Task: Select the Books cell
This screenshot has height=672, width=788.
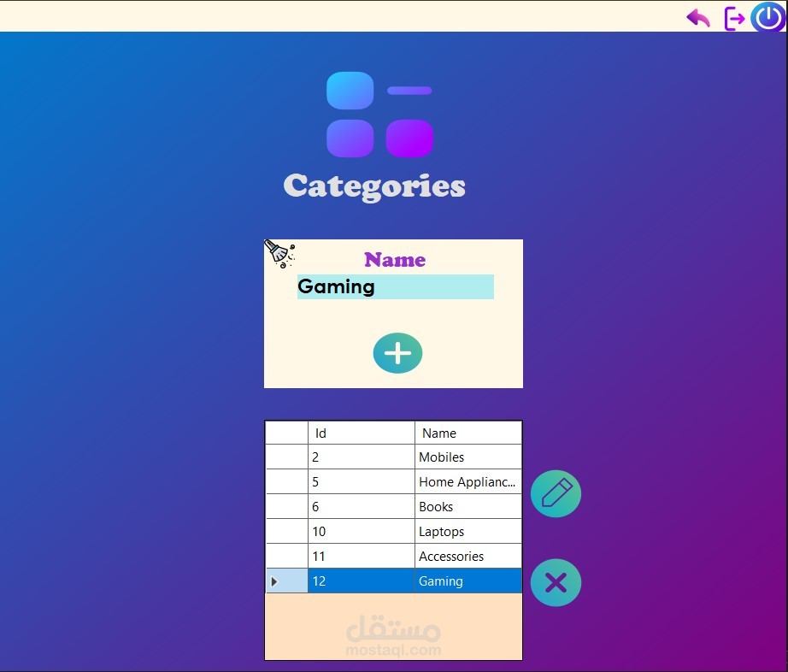Action: [468, 506]
